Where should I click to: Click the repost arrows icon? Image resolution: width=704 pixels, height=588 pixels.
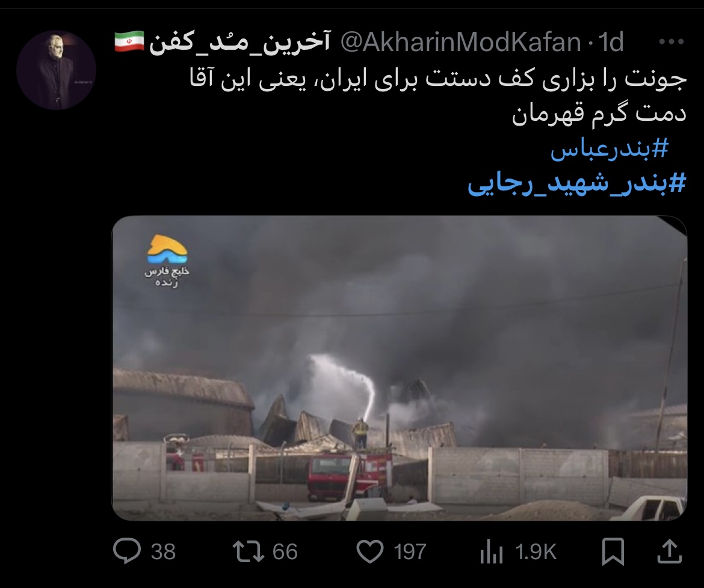249,552
